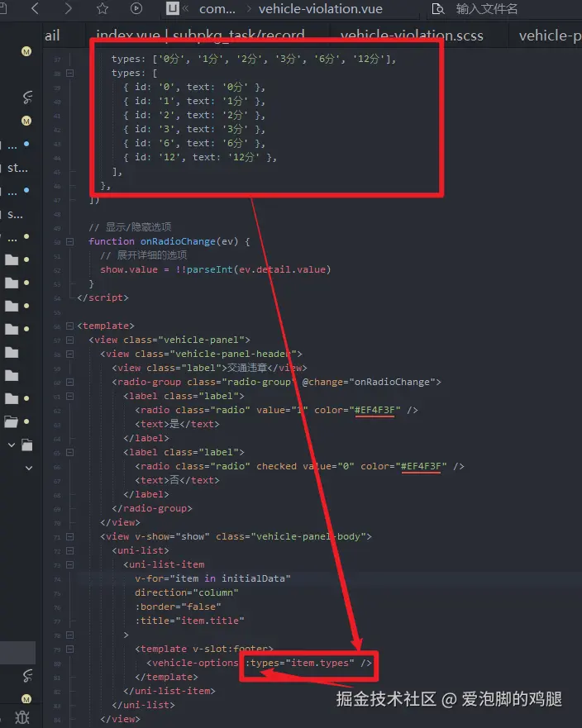
Task: Click the bug debug icon in the sidebar
Action: click(21, 718)
